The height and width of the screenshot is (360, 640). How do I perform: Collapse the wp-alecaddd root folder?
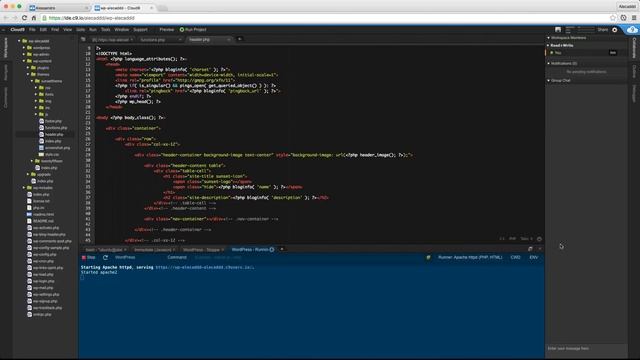(x=19, y=41)
